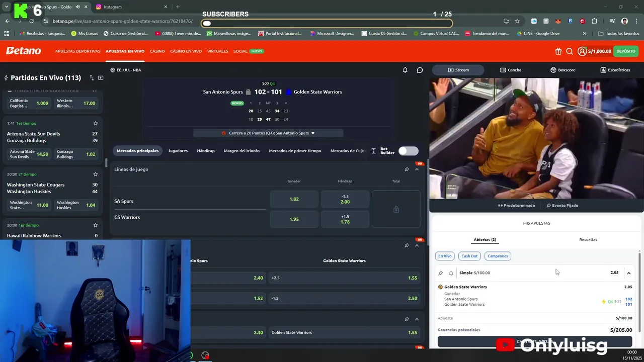The width and height of the screenshot is (644, 362).
Task: Open the Betano search magnifier
Action: pyautogui.click(x=570, y=51)
